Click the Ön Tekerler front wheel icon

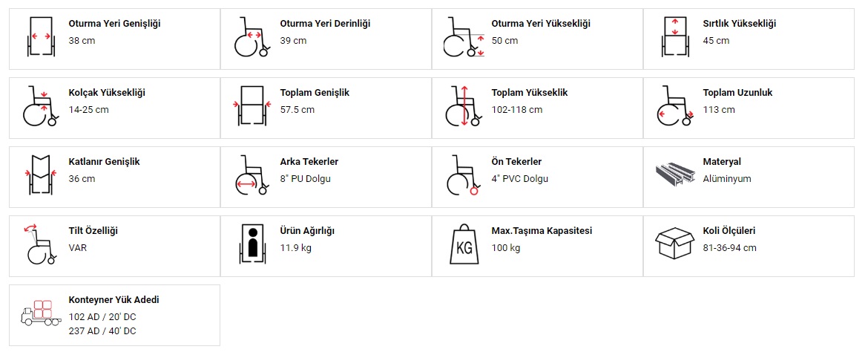[464, 175]
